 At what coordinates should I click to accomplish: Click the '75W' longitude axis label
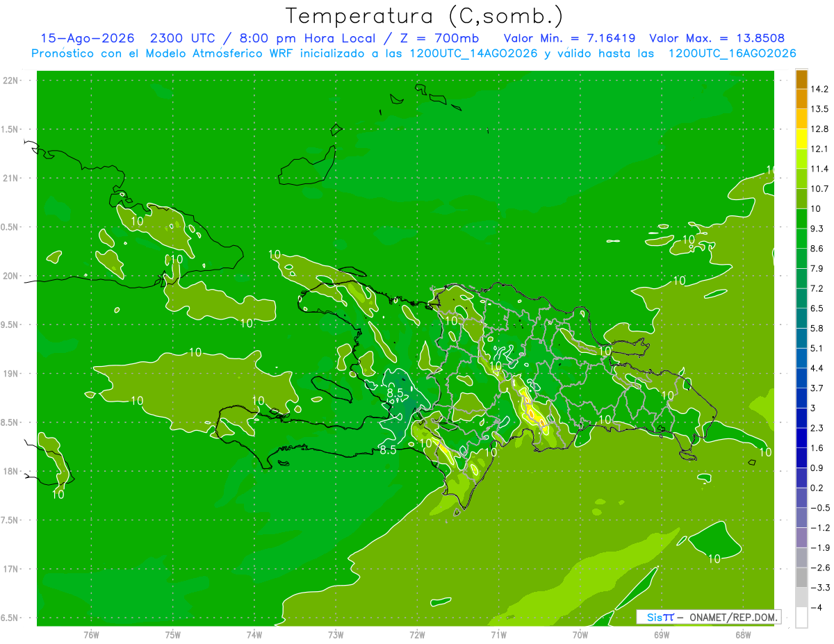173,636
